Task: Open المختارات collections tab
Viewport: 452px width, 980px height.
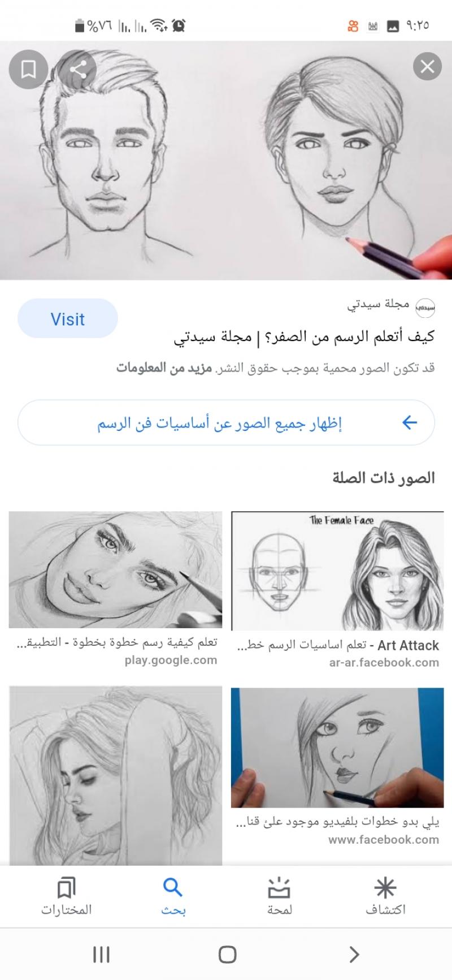Action: click(66, 897)
